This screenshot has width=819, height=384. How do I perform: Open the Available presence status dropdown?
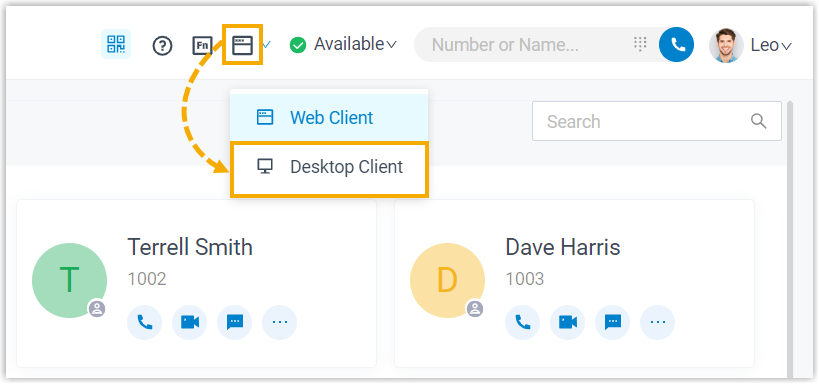point(355,44)
